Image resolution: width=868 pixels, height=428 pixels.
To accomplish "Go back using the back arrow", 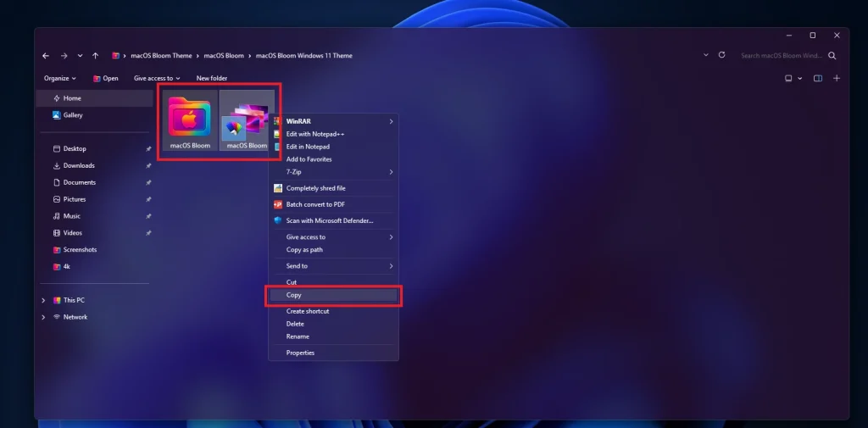I will (x=46, y=56).
